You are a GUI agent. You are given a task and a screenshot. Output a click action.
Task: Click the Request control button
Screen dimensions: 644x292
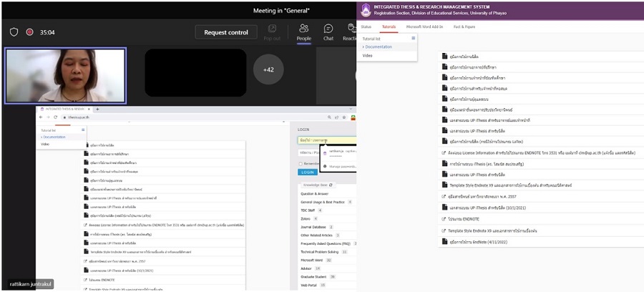coord(226,32)
